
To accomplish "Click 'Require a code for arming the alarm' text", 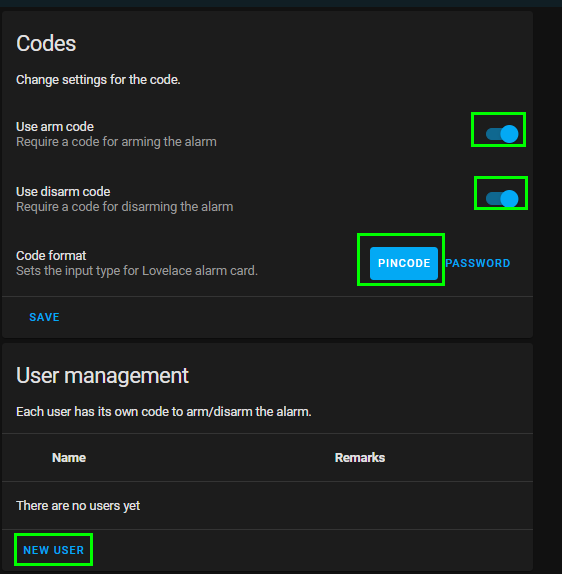I will pos(116,142).
